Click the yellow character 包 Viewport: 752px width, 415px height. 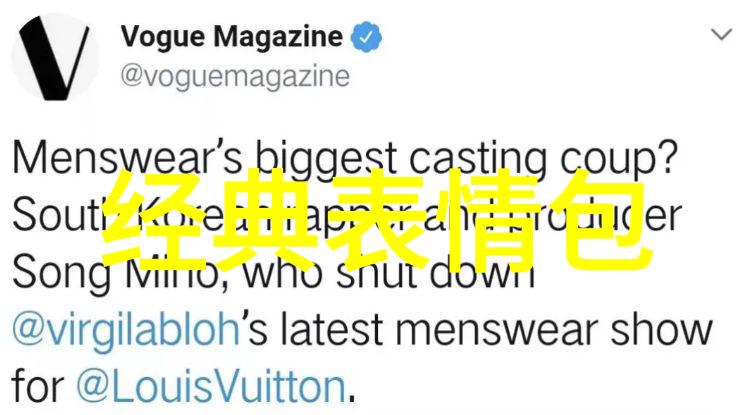click(x=602, y=219)
